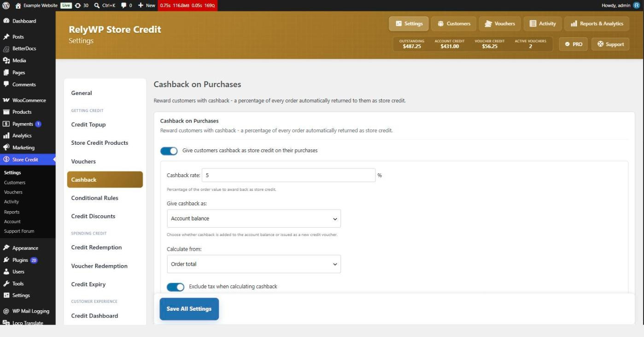The height and width of the screenshot is (337, 644).
Task: Open Account submenu under Store Credit
Action: coord(12,222)
